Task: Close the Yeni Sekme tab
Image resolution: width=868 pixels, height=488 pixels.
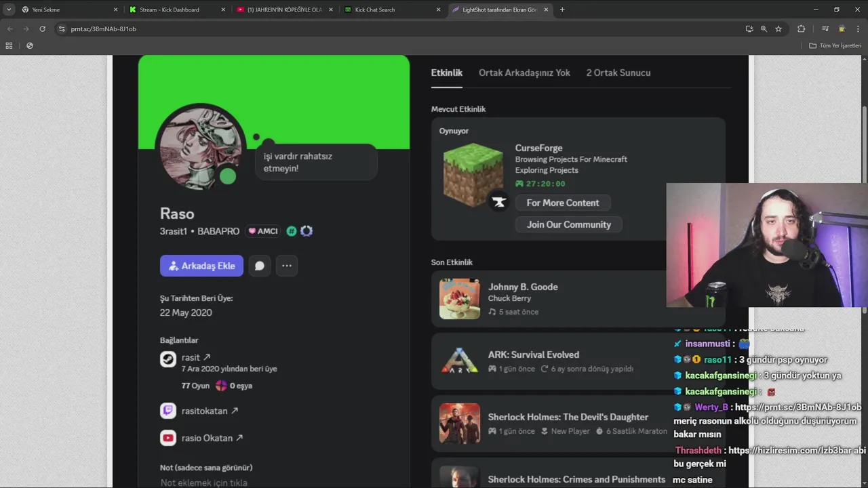Action: point(115,9)
